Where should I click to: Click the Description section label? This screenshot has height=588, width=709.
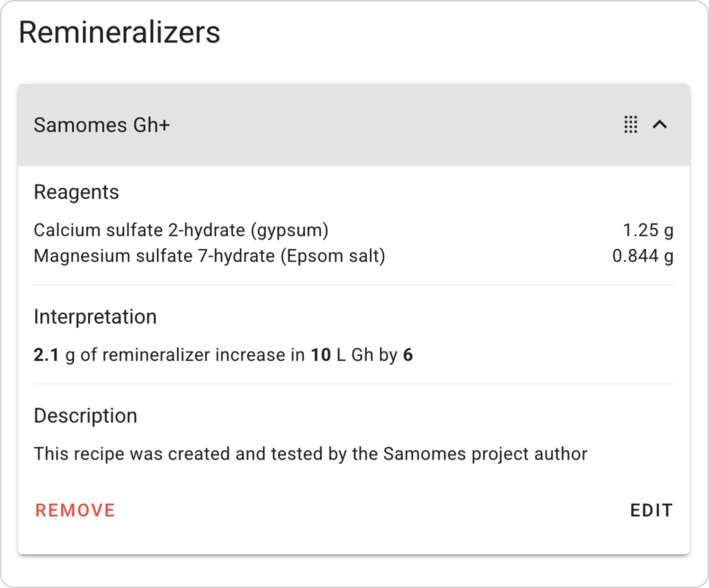(85, 415)
